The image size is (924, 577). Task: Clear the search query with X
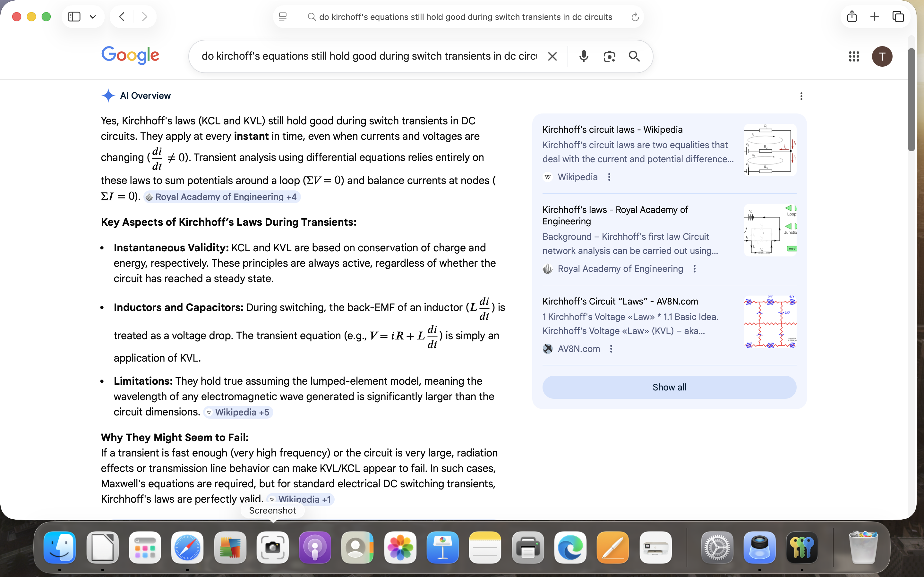coord(552,56)
